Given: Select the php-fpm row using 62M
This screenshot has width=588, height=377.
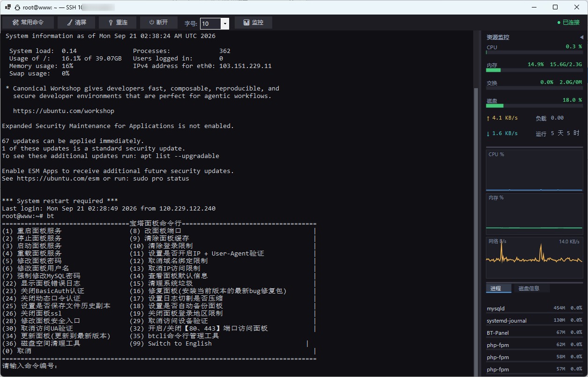Looking at the screenshot, I should [534, 345].
